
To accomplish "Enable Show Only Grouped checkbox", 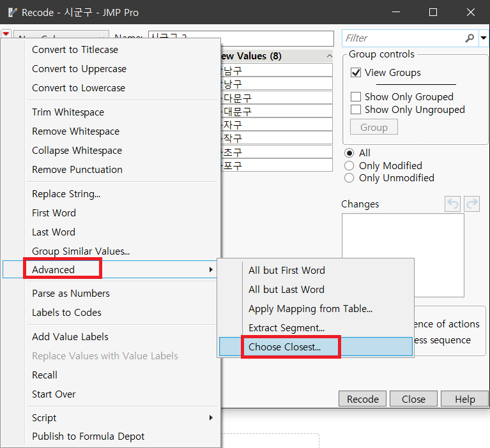I will click(x=356, y=97).
